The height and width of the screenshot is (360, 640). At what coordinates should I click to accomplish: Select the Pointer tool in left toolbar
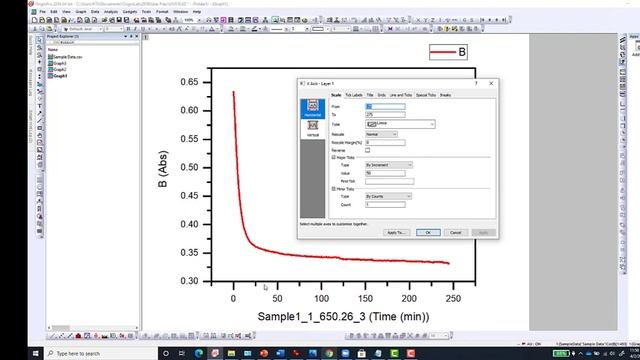[39, 40]
